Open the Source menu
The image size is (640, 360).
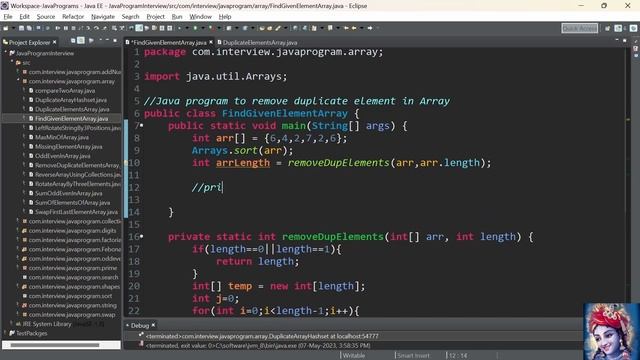(46, 17)
